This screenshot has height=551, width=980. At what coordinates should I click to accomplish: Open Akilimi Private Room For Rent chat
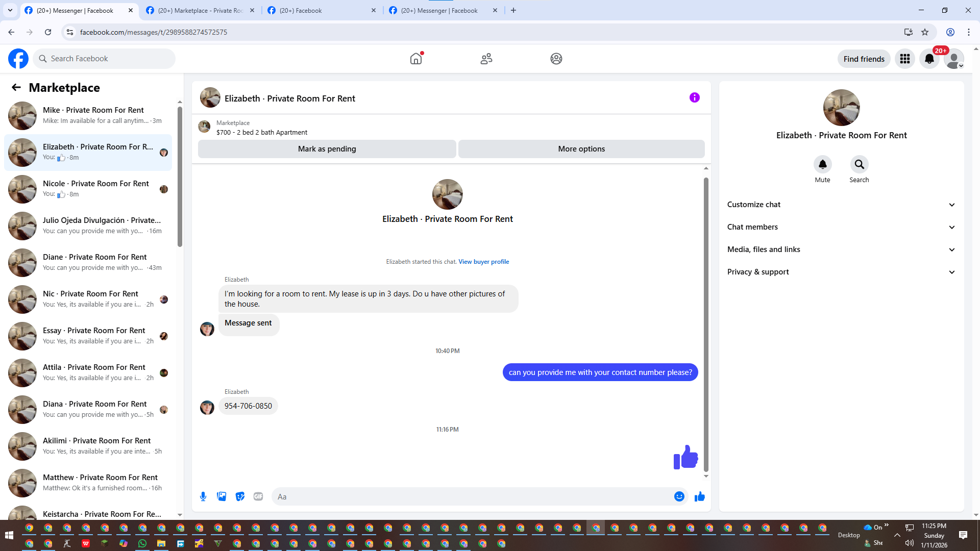pyautogui.click(x=88, y=446)
